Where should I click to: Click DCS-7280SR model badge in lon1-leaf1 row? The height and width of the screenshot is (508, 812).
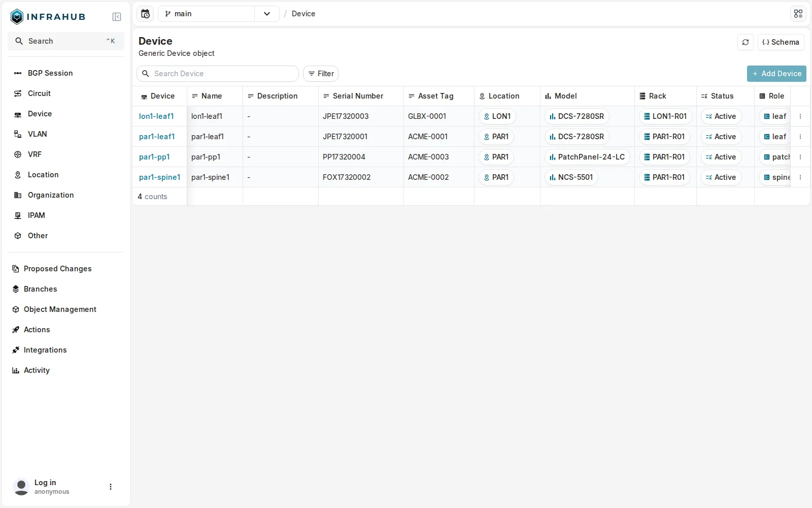click(x=577, y=116)
